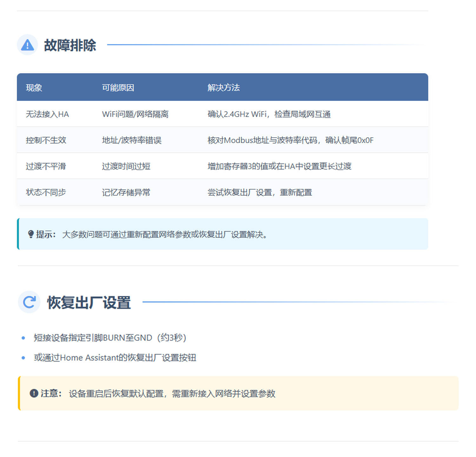The width and height of the screenshot is (476, 457).
Task: Click the 可能原因 column header
Action: [118, 88]
